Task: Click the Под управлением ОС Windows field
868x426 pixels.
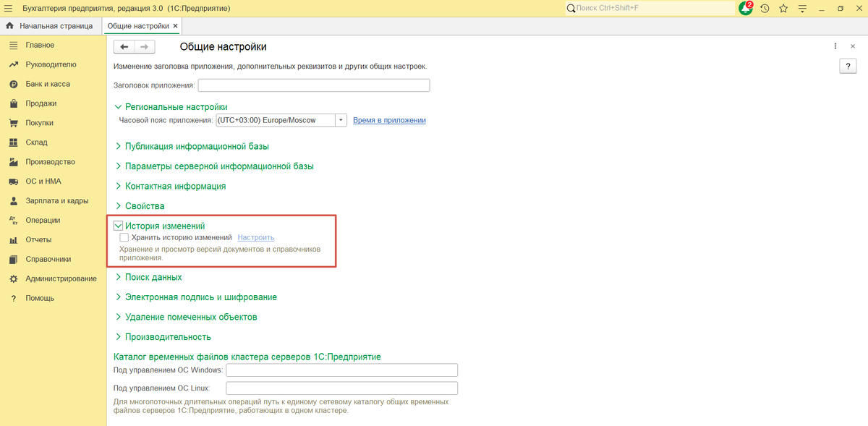Action: (x=342, y=370)
